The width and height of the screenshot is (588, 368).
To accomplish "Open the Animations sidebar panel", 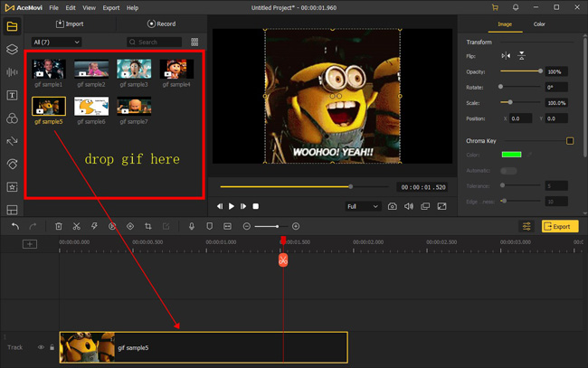I will (x=12, y=164).
